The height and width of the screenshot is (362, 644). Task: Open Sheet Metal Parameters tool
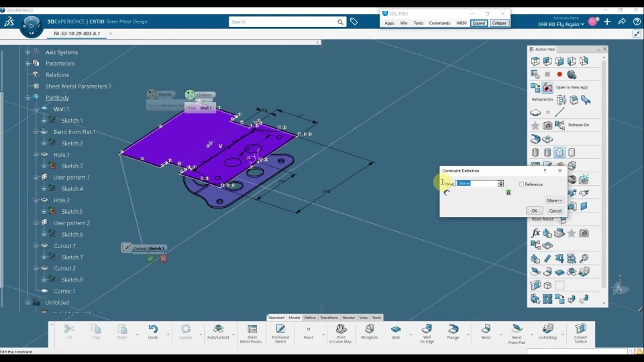pyautogui.click(x=252, y=334)
